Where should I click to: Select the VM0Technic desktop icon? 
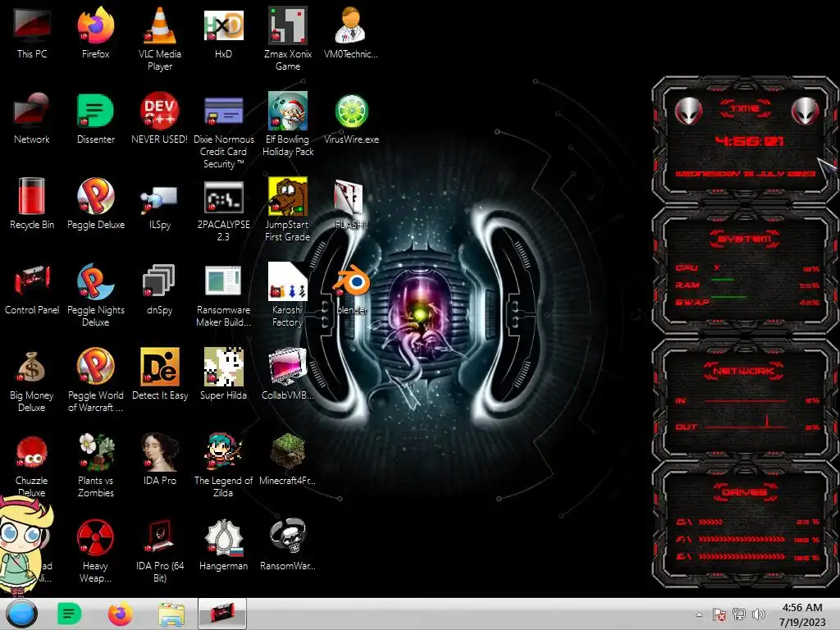pos(351,33)
